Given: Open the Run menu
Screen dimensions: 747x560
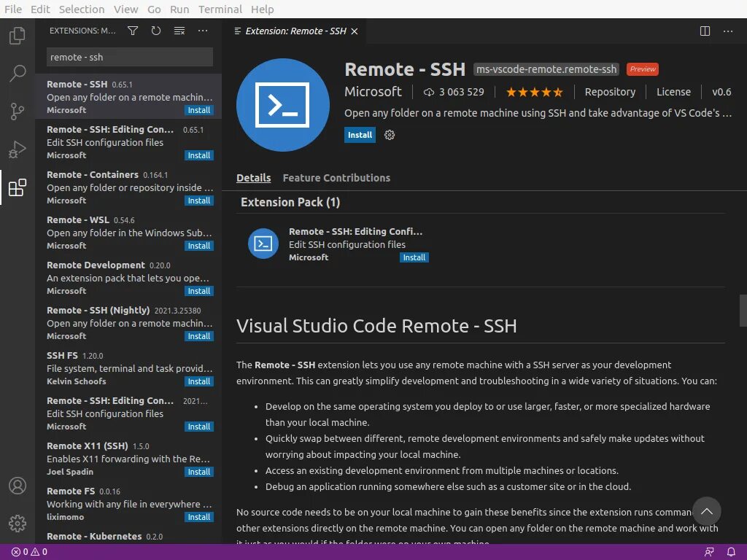Looking at the screenshot, I should pyautogui.click(x=179, y=9).
